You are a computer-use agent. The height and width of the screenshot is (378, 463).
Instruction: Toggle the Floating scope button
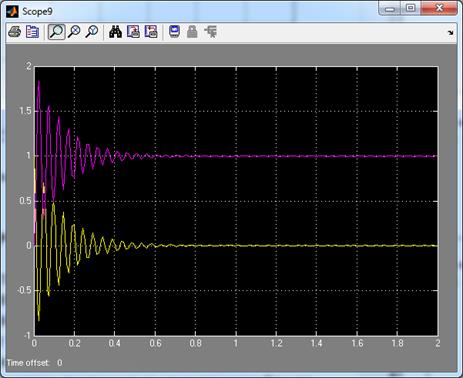click(174, 32)
